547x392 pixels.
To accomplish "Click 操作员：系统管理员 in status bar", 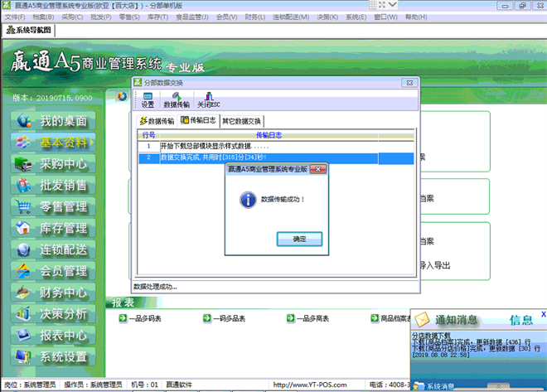I will click(93, 385).
